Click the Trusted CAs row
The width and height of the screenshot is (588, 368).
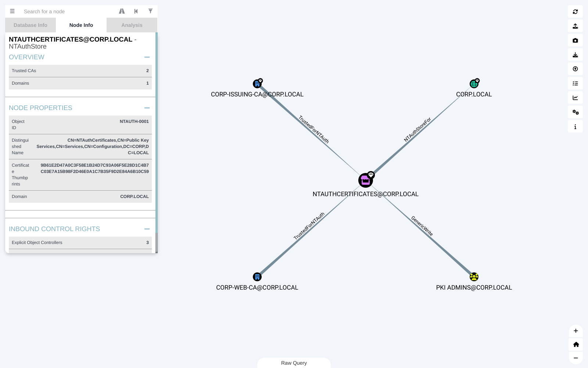point(80,71)
